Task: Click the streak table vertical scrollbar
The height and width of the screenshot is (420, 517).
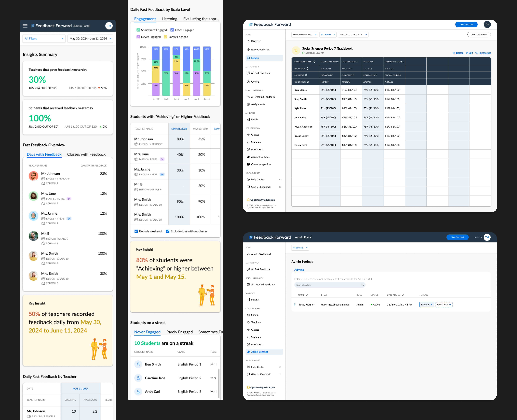Action: [x=219, y=384]
